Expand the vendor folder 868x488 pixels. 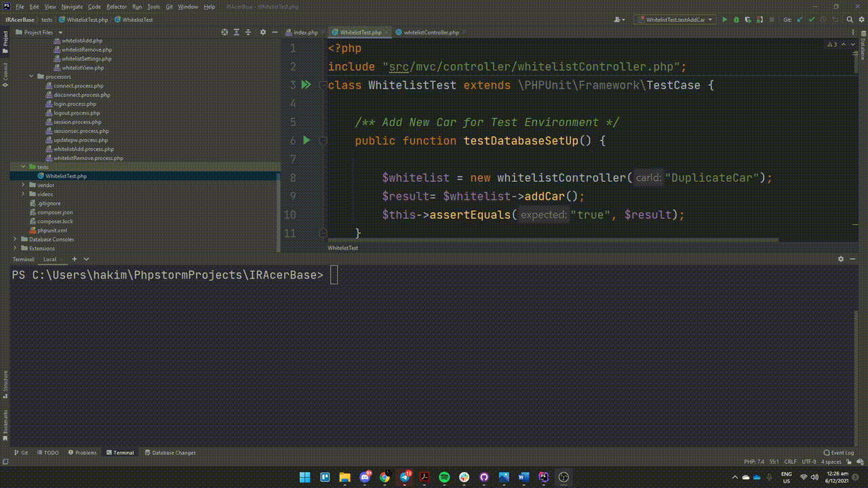[23, 185]
